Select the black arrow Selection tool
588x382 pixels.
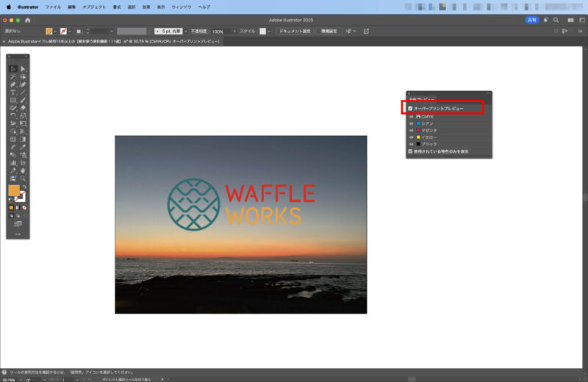13,69
